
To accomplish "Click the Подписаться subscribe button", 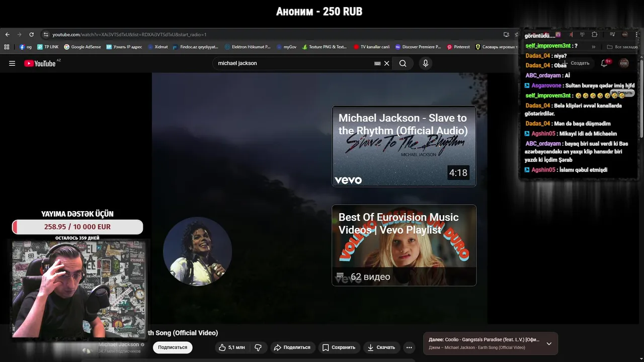I will [173, 347].
